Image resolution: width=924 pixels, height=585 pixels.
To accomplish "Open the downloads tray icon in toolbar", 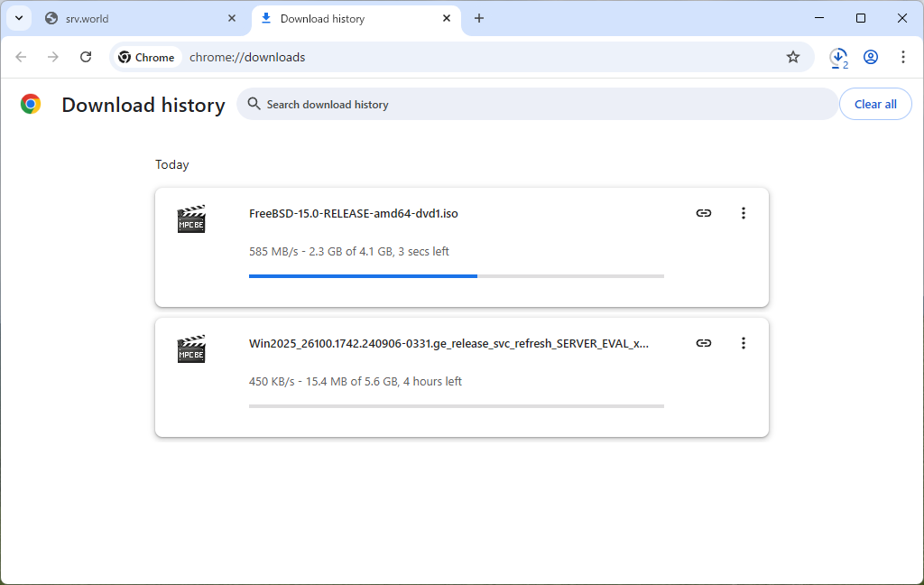I will click(838, 57).
